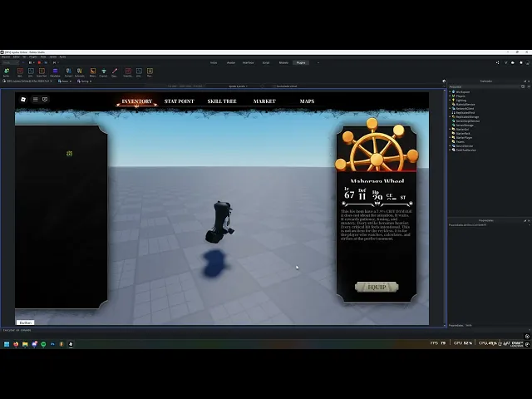Click the red wand plugin icon
The image size is (532, 399).
[x=115, y=71]
